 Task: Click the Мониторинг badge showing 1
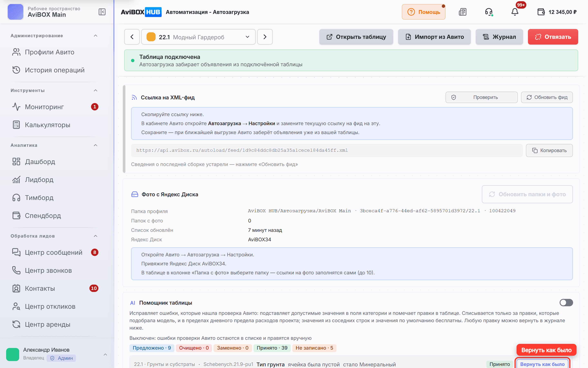[95, 107]
